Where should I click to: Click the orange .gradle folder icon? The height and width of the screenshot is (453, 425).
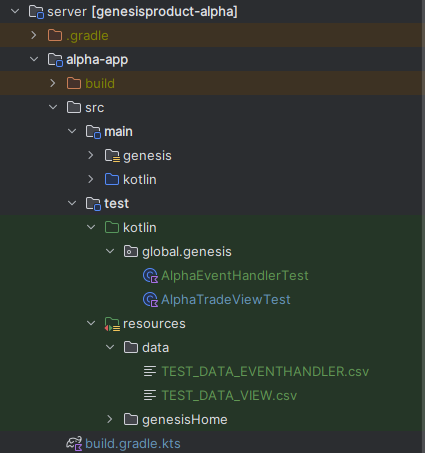click(55, 35)
